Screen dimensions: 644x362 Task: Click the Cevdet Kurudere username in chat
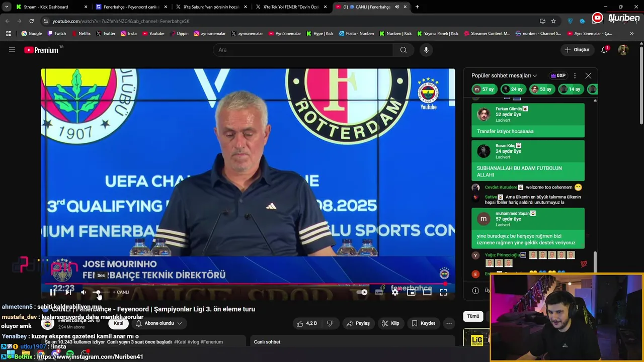pyautogui.click(x=501, y=187)
